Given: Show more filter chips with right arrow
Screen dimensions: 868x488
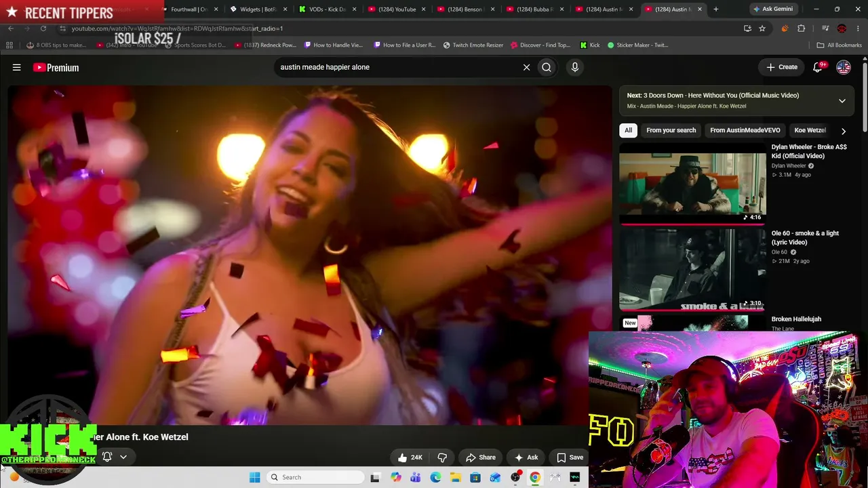Looking at the screenshot, I should click(844, 131).
